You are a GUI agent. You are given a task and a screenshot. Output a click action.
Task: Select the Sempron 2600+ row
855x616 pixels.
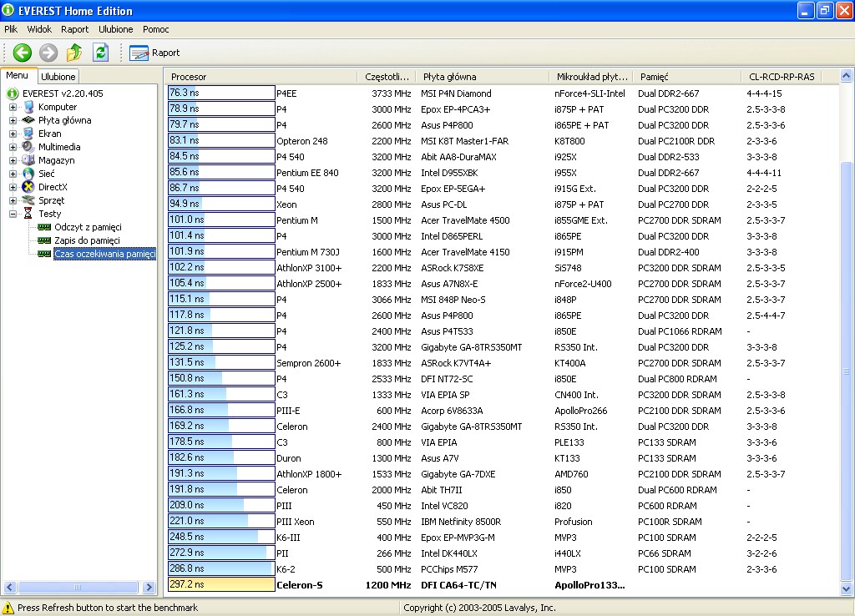coord(502,363)
